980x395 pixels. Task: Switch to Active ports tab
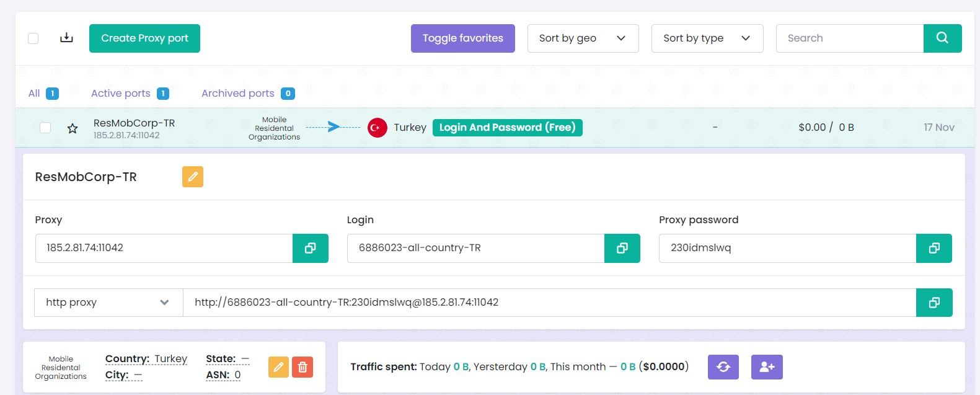click(130, 94)
